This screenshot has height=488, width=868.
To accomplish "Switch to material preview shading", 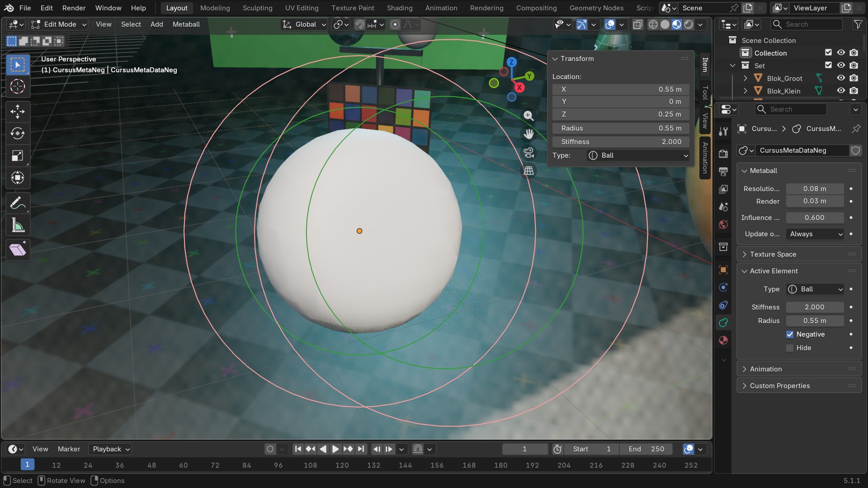I will pos(677,24).
